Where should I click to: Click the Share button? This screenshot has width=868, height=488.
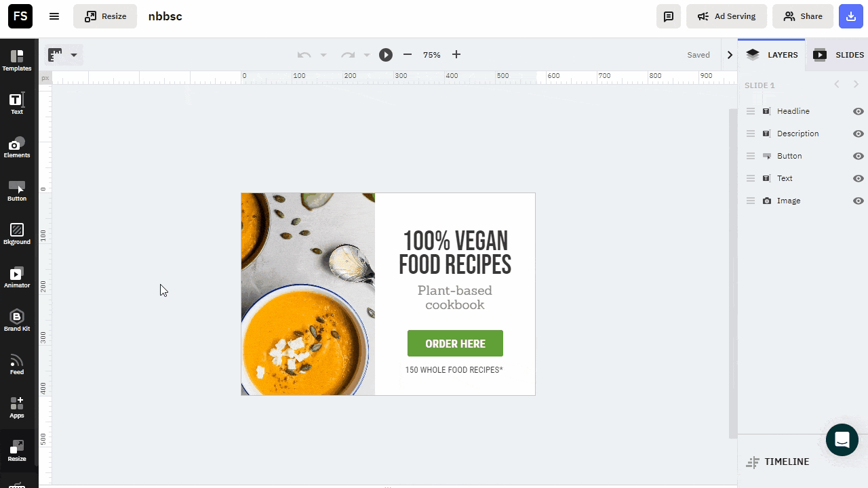click(802, 16)
